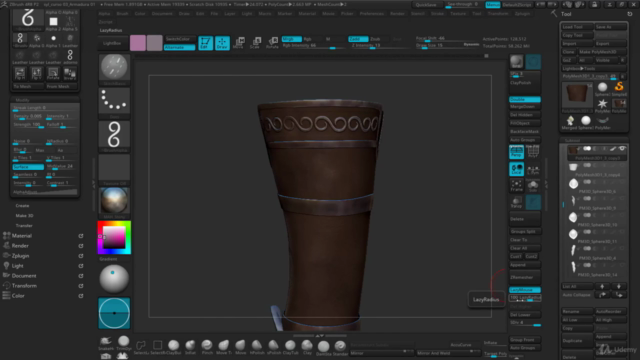The width and height of the screenshot is (640, 360).
Task: Open the material sphere picker
Action: click(114, 201)
